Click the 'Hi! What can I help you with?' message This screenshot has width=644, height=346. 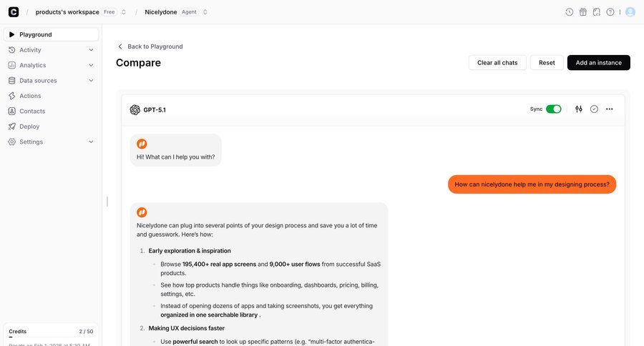(176, 157)
